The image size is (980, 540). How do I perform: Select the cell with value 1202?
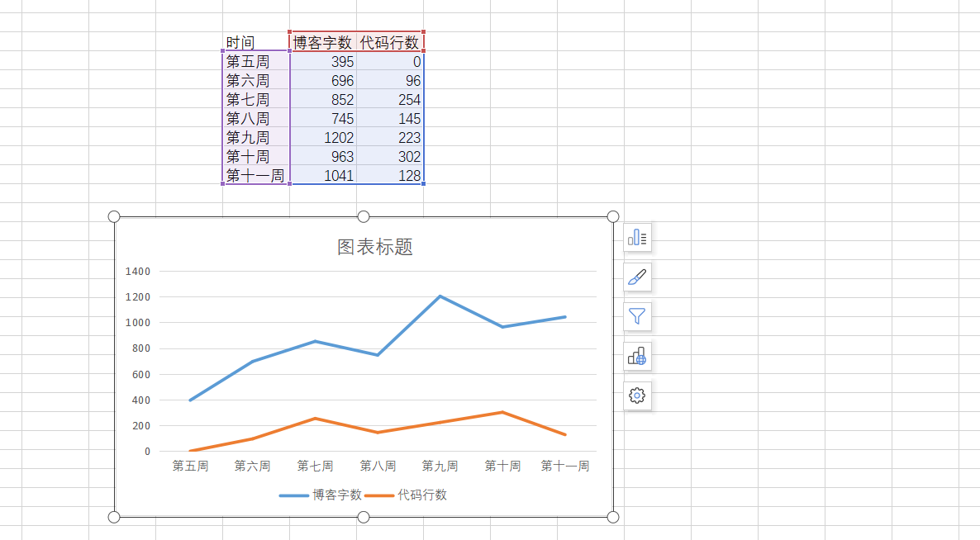tap(322, 137)
